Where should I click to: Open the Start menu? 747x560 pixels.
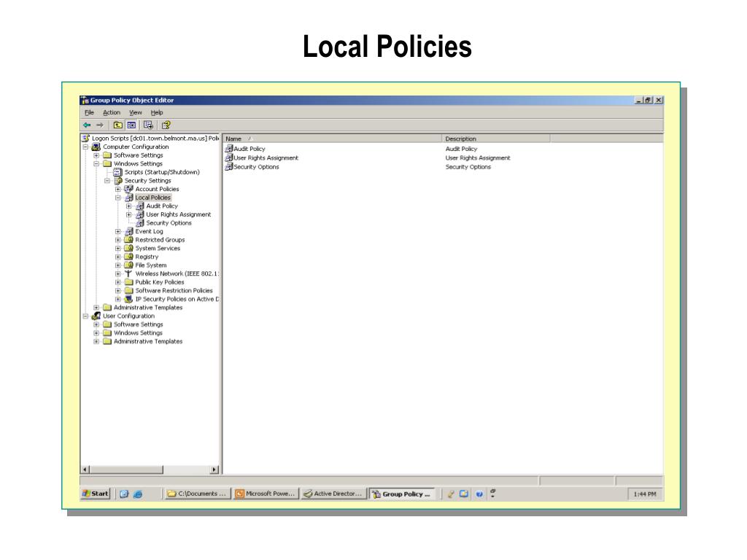[96, 494]
